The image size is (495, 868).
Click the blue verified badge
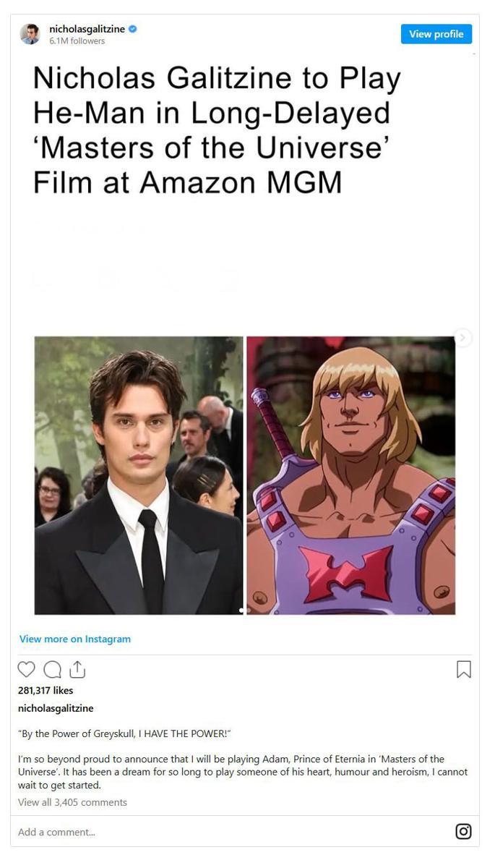click(x=134, y=29)
